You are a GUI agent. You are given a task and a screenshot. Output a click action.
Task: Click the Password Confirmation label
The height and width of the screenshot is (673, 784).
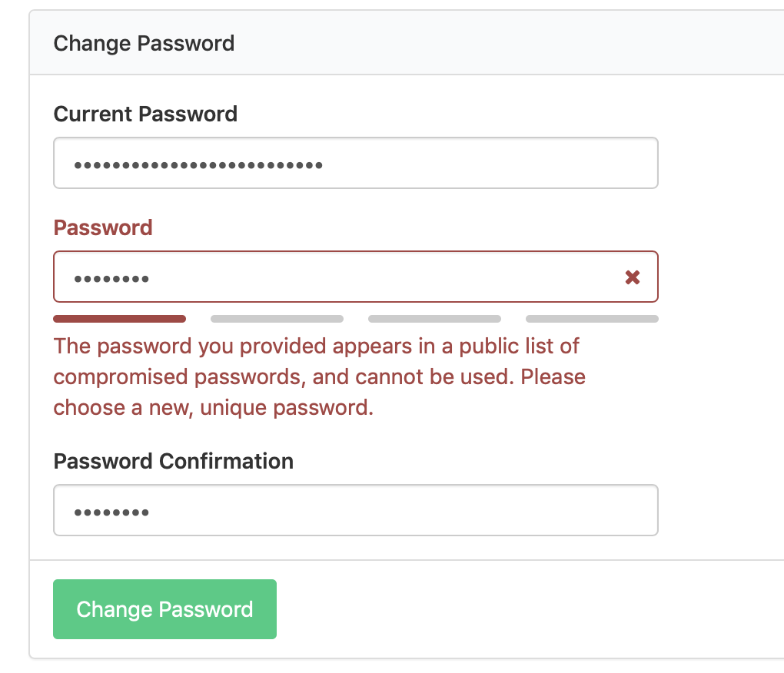click(x=173, y=461)
